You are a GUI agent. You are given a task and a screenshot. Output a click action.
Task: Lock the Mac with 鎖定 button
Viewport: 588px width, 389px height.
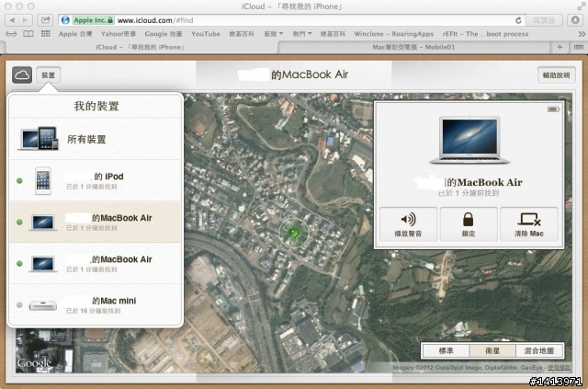pos(469,224)
